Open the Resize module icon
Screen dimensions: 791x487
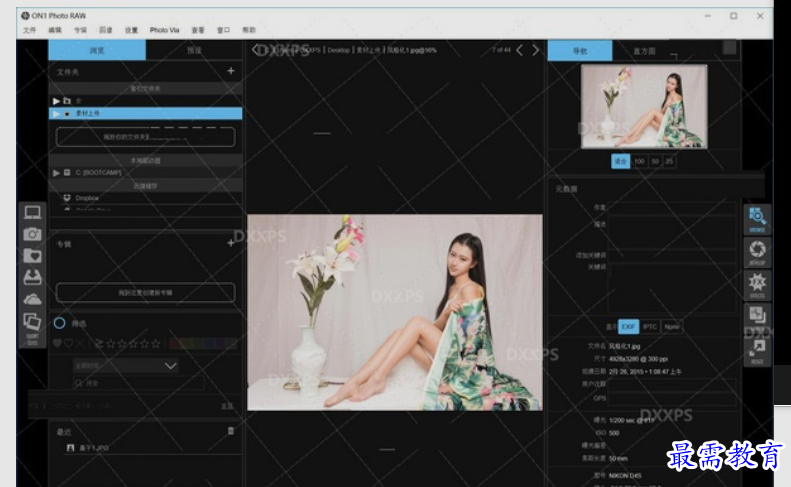(757, 349)
